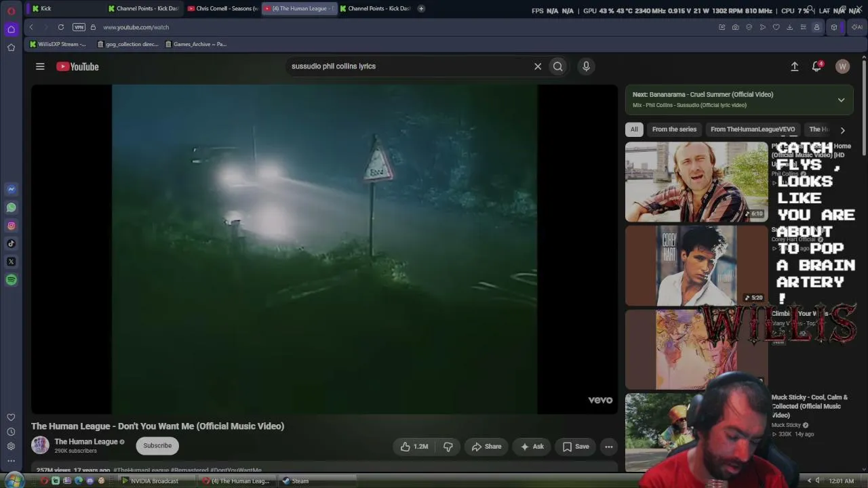Like the Human League video

[x=414, y=447]
